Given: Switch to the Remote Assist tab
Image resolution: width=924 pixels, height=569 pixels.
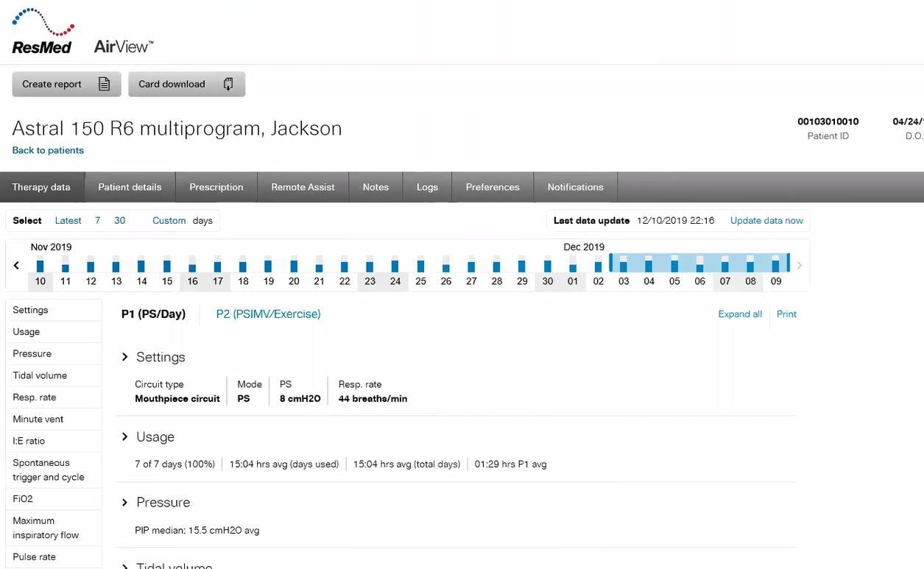Looking at the screenshot, I should [x=303, y=187].
